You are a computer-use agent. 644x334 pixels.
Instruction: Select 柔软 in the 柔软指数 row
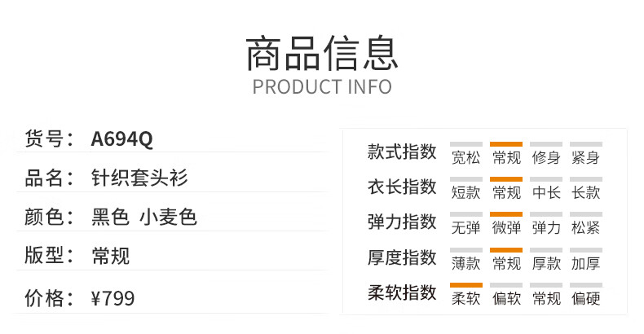pyautogui.click(x=465, y=298)
